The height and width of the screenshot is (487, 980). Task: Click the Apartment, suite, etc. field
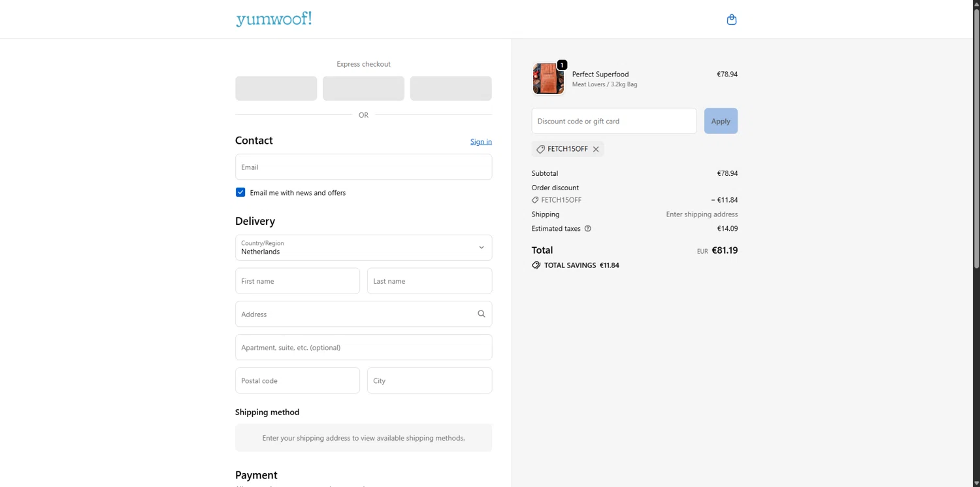point(363,347)
